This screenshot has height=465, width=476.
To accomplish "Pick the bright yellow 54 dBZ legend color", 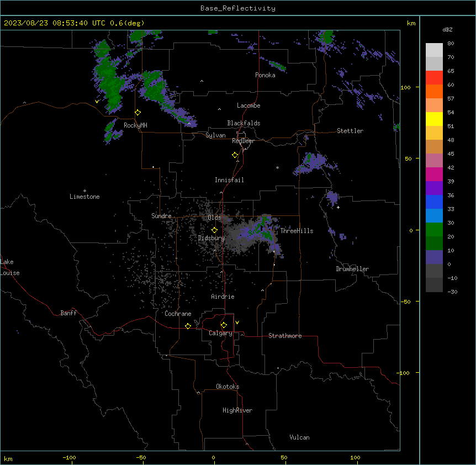I will point(434,119).
